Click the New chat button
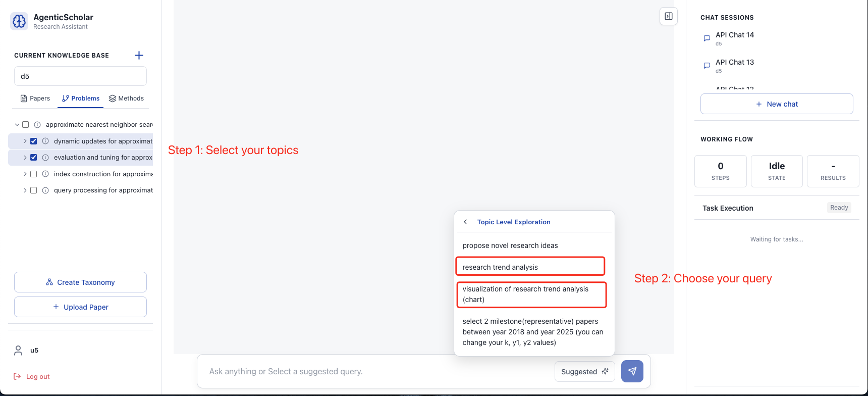Image resolution: width=868 pixels, height=396 pixels. pyautogui.click(x=777, y=104)
